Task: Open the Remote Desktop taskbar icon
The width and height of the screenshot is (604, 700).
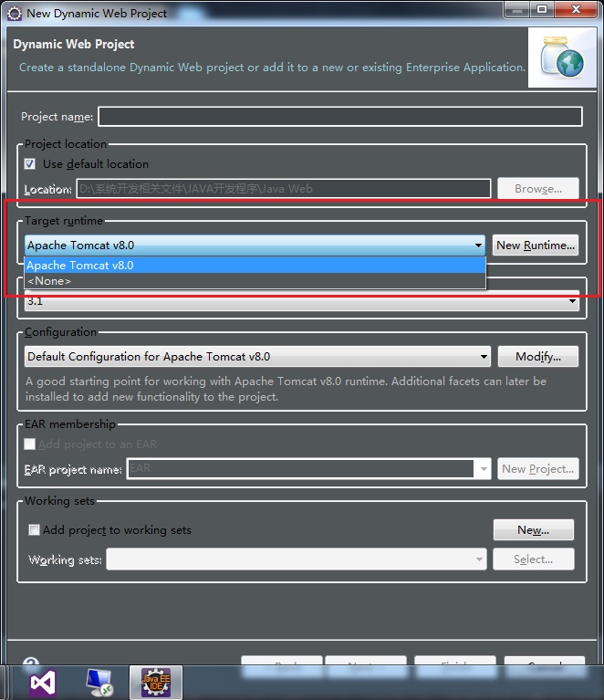Action: coord(99,683)
